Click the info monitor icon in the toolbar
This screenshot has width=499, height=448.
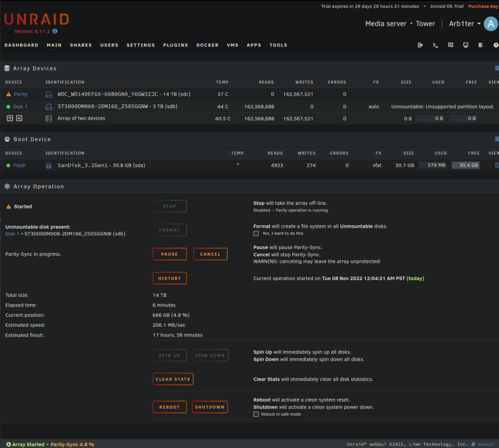pos(466,45)
